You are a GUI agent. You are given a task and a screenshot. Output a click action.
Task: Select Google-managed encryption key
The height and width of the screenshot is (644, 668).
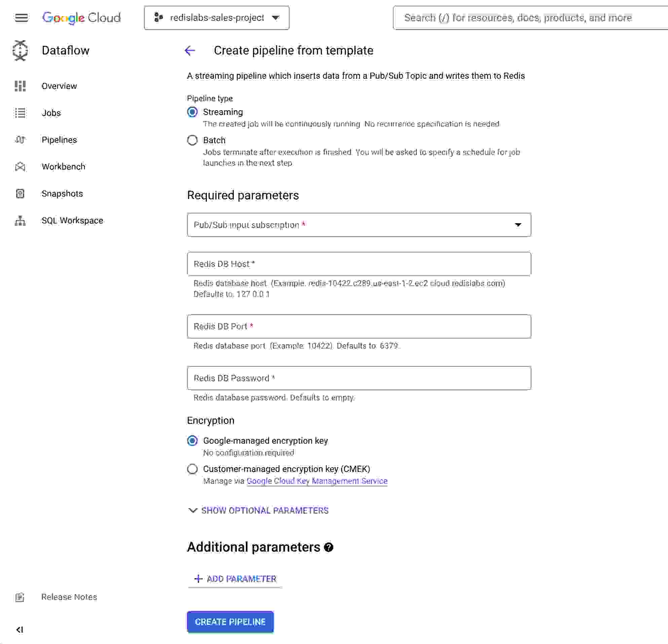tap(192, 440)
